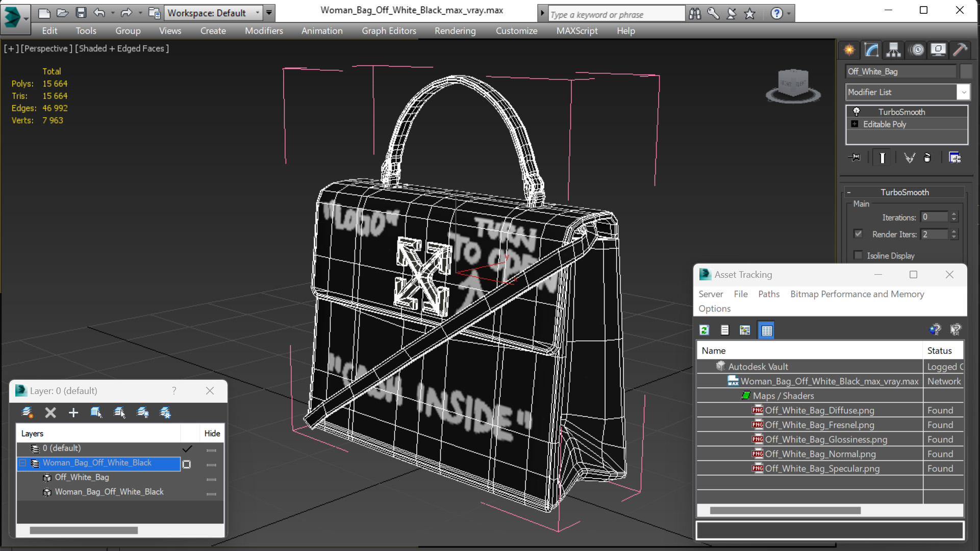This screenshot has height=551, width=980.
Task: Toggle Render Iters checkbox
Action: (x=858, y=234)
